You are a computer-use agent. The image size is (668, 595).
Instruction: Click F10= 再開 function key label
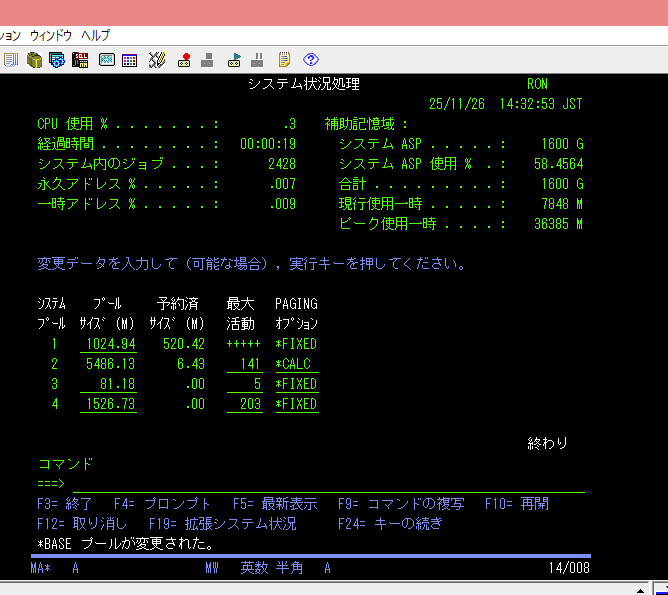517,504
